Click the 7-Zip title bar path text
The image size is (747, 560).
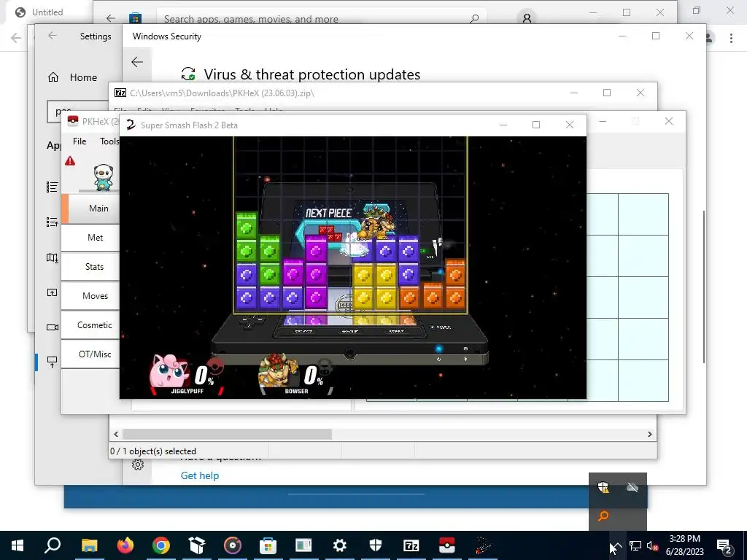tap(222, 93)
